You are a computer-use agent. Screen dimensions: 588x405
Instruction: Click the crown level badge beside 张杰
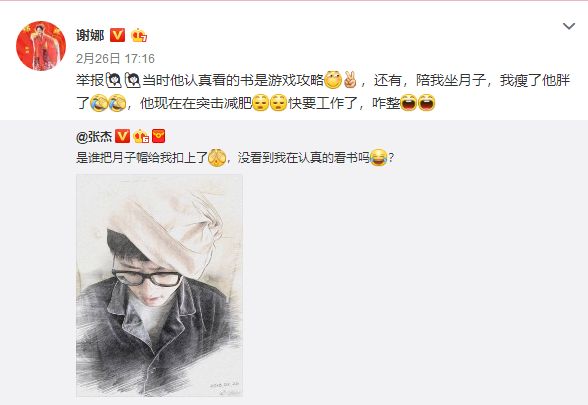point(141,136)
